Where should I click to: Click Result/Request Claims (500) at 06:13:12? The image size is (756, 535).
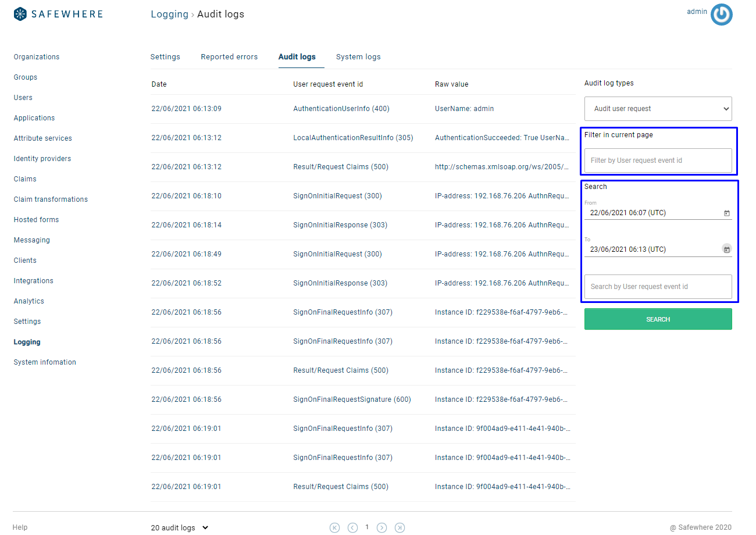(x=341, y=167)
